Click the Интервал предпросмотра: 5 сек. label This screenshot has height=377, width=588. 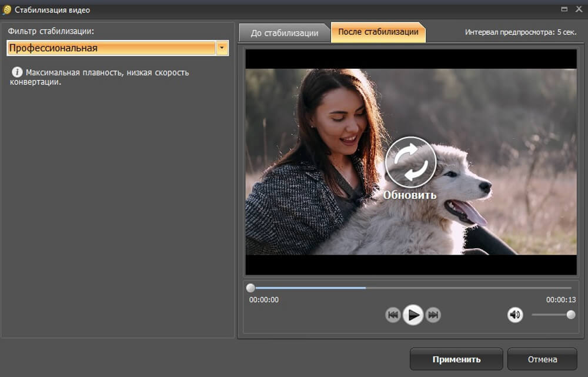point(520,32)
